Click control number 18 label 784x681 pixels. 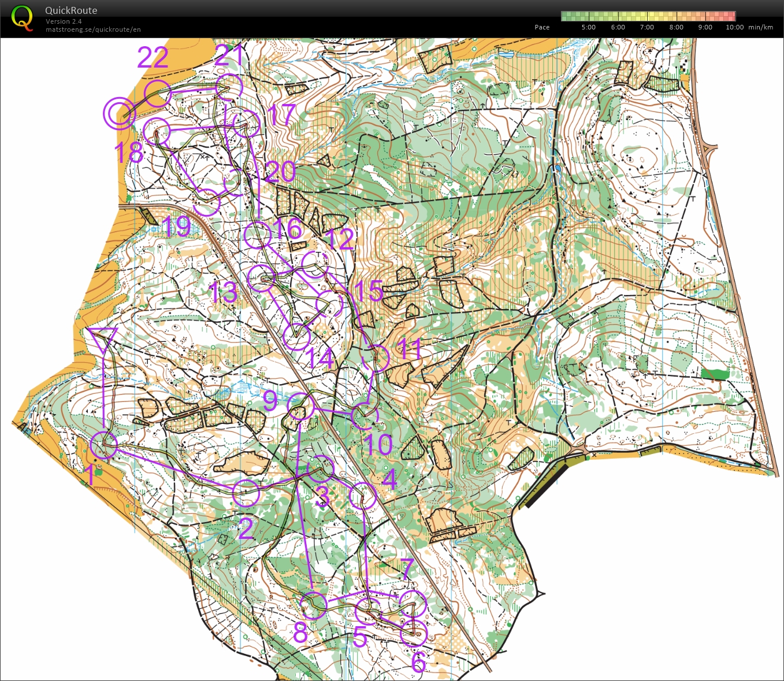pyautogui.click(x=129, y=153)
